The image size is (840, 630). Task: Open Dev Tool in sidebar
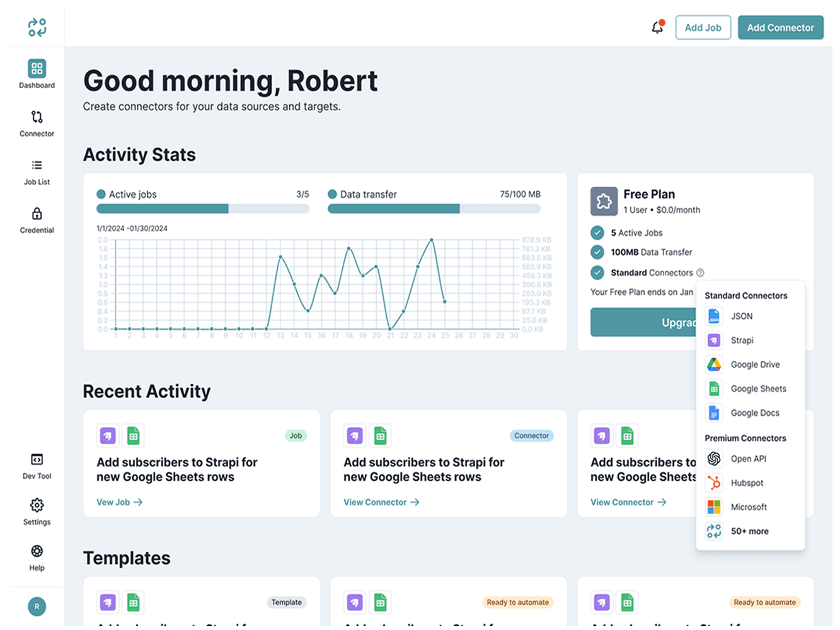[37, 466]
